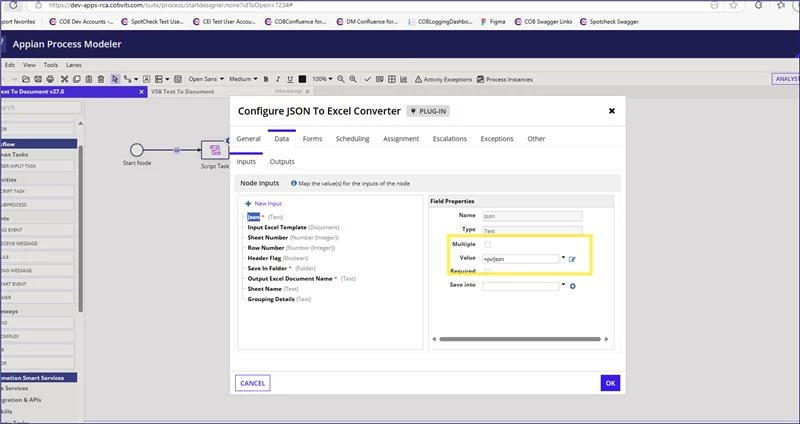Select the Input Excel Template input row

coord(293,228)
